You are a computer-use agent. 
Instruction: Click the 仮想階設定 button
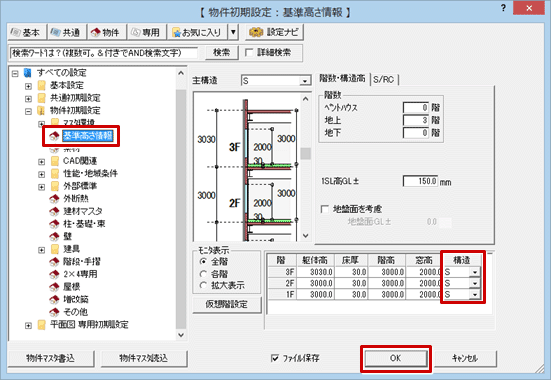pyautogui.click(x=227, y=304)
